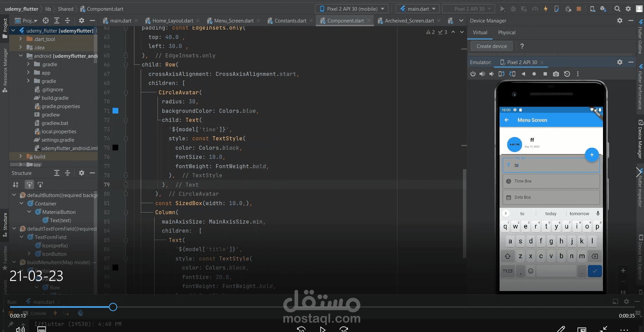Close the Pixel 2 API 30 emulator tab
The height and width of the screenshot is (332, 644).
[x=542, y=62]
